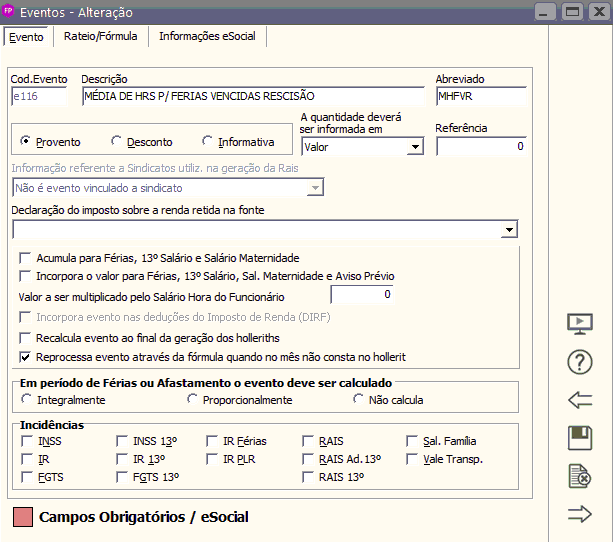Enable Recalcula evento ao final checkbox

click(x=26, y=338)
